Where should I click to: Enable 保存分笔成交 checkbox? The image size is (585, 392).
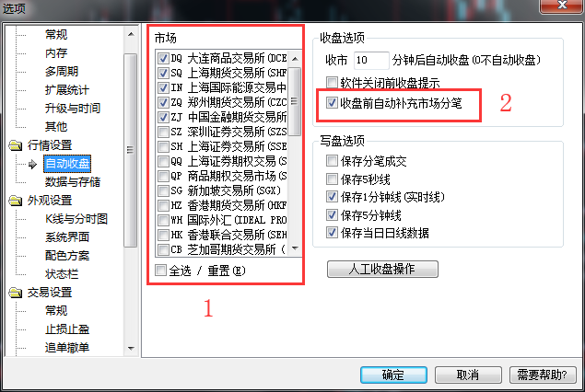pyautogui.click(x=332, y=161)
